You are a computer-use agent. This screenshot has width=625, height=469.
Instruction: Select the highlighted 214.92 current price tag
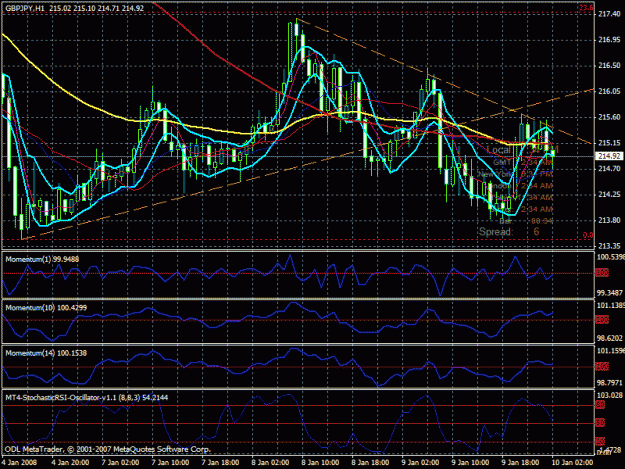pyautogui.click(x=609, y=156)
